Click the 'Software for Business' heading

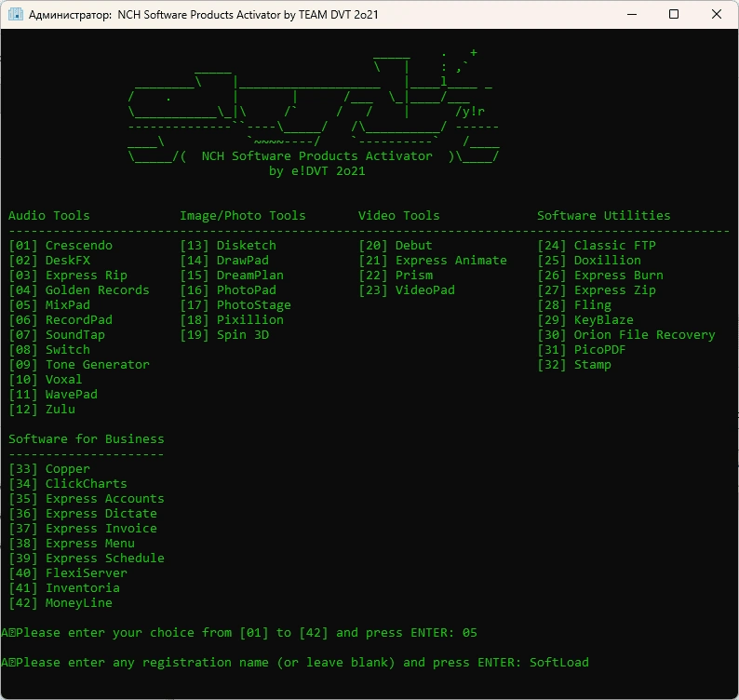[x=87, y=438]
